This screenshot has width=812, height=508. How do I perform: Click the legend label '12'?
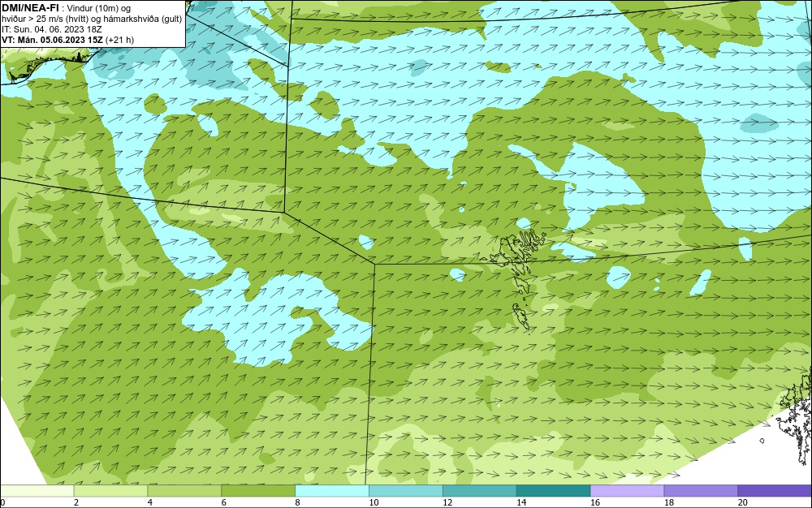point(447,502)
